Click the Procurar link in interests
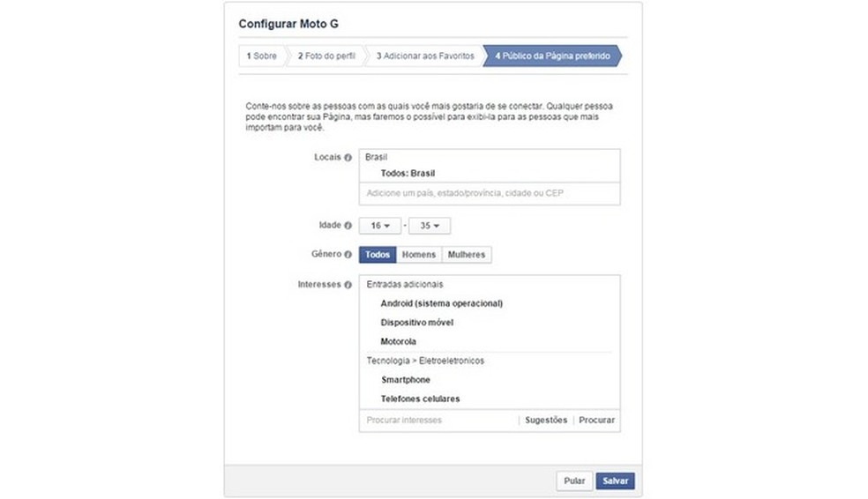Screen dimensions: 868x499 tap(597, 421)
